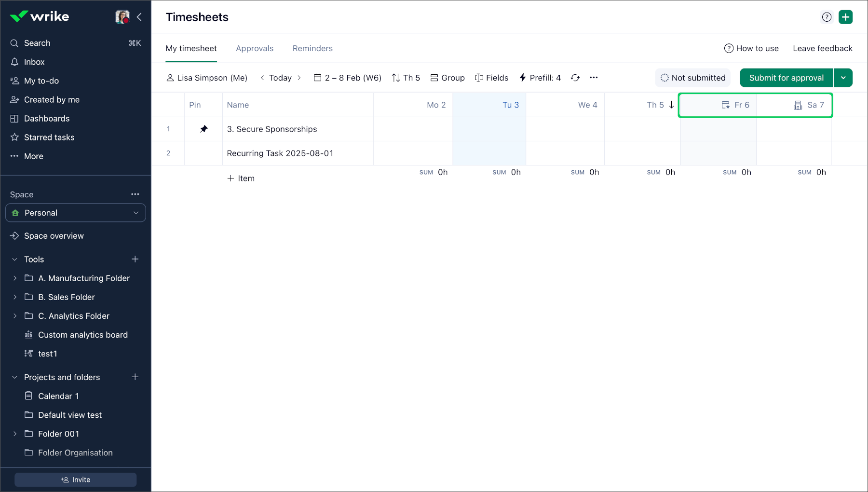868x492 pixels.
Task: Toggle sort on the Th 5 column
Action: pos(671,105)
